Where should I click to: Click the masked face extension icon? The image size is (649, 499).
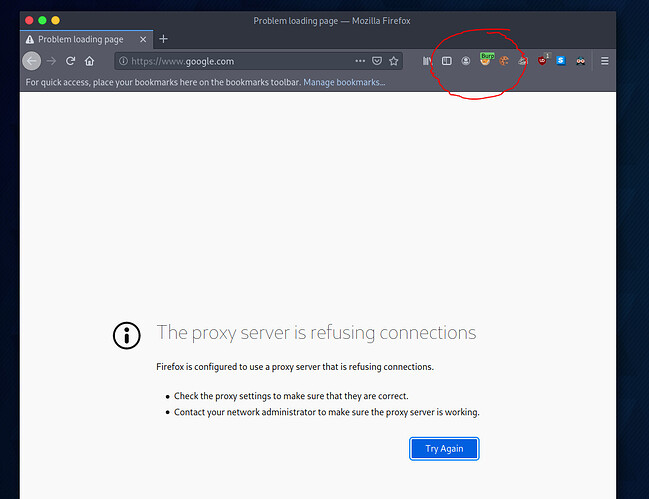(581, 61)
